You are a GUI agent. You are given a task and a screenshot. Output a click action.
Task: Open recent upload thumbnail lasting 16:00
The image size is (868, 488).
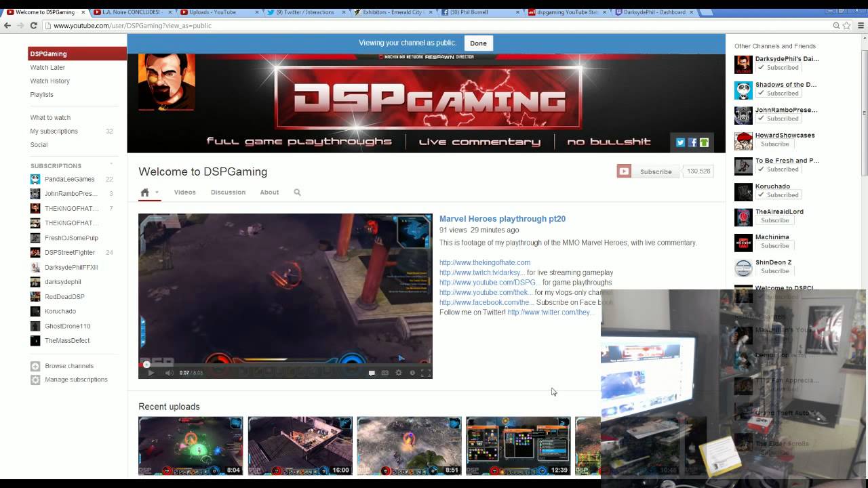(300, 445)
